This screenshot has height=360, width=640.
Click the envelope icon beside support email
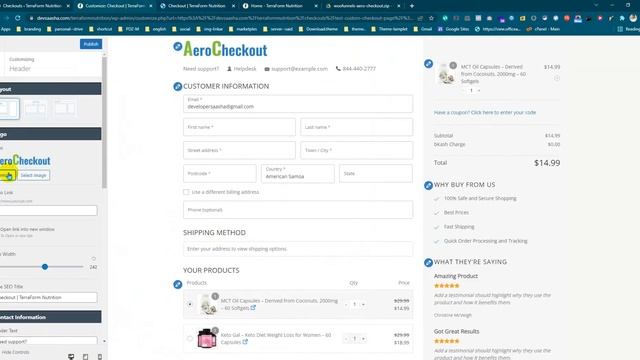[267, 69]
